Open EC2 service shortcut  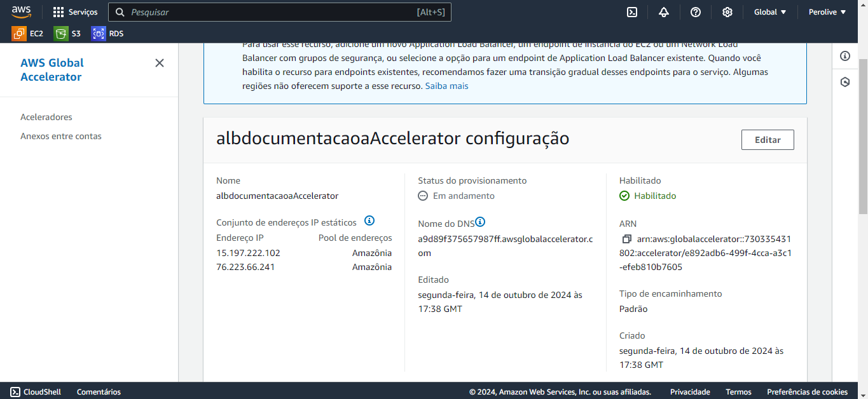pyautogui.click(x=27, y=34)
